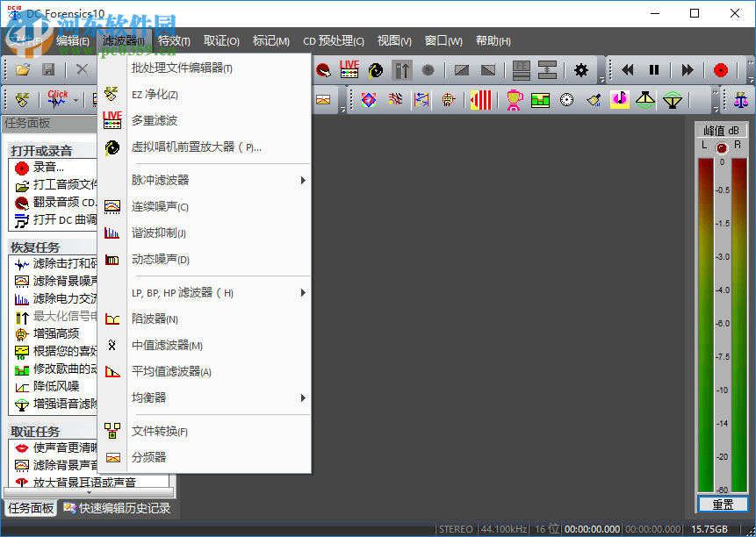
Task: Rewind playback with double-left arrows
Action: click(x=627, y=70)
